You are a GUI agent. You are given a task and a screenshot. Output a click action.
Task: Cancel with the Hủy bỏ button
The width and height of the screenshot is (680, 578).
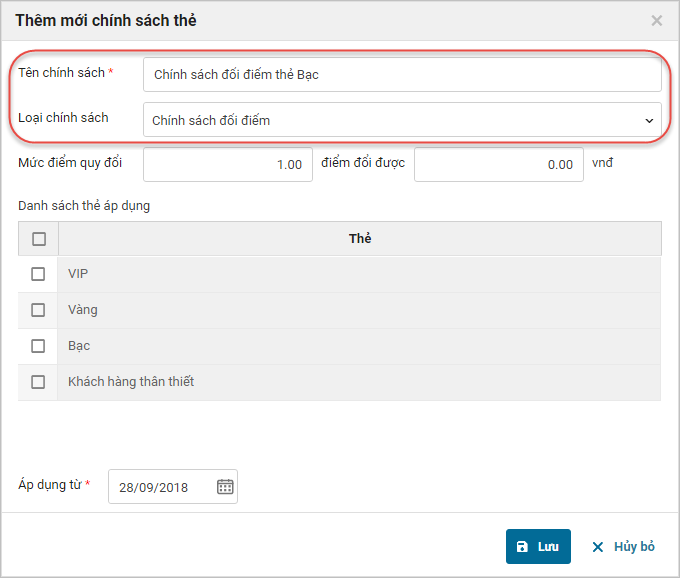623,546
